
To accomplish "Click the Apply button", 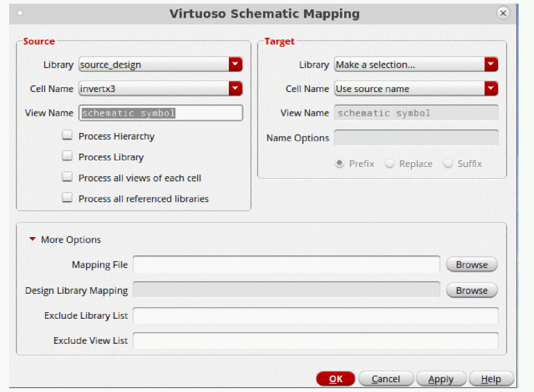I will 441,379.
